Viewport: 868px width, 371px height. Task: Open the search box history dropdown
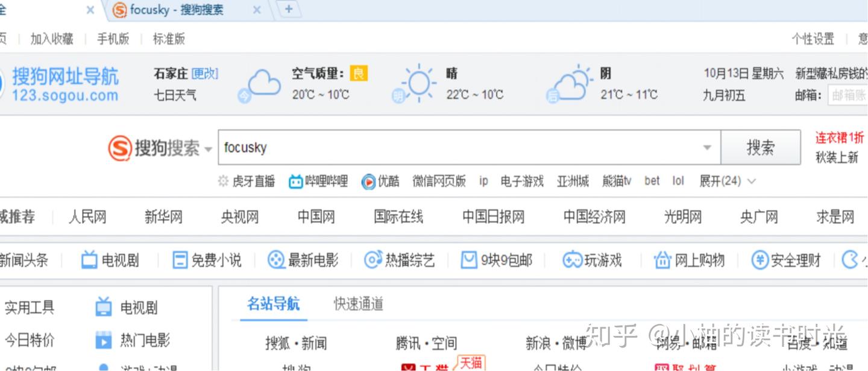pyautogui.click(x=707, y=147)
